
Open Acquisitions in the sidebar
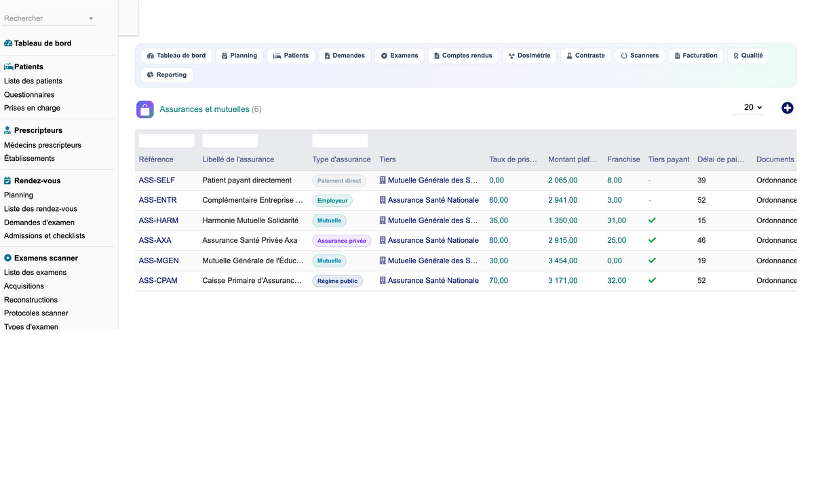click(24, 286)
